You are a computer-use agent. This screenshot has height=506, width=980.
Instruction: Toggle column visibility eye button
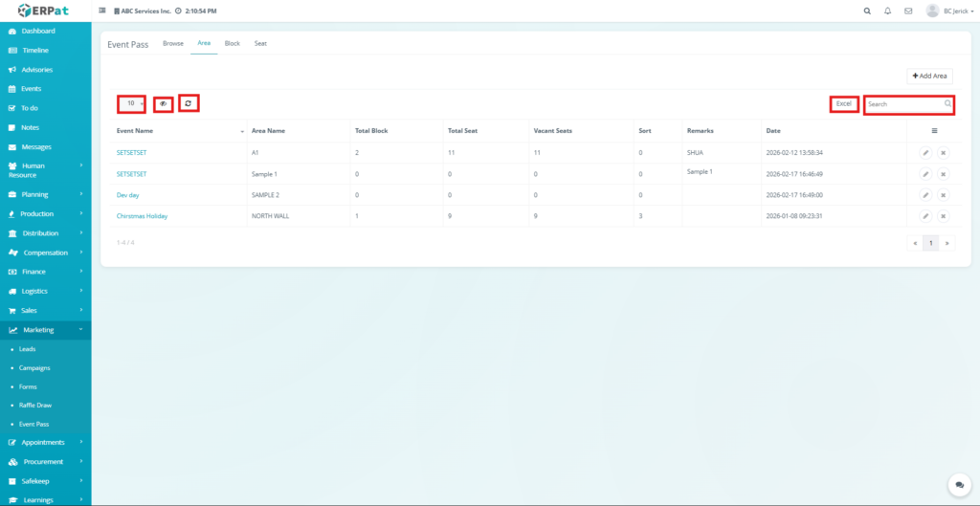pyautogui.click(x=163, y=103)
